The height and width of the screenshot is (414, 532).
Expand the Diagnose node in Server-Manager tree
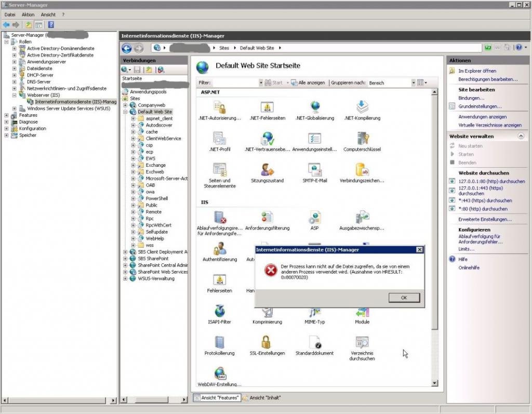[x=6, y=122]
